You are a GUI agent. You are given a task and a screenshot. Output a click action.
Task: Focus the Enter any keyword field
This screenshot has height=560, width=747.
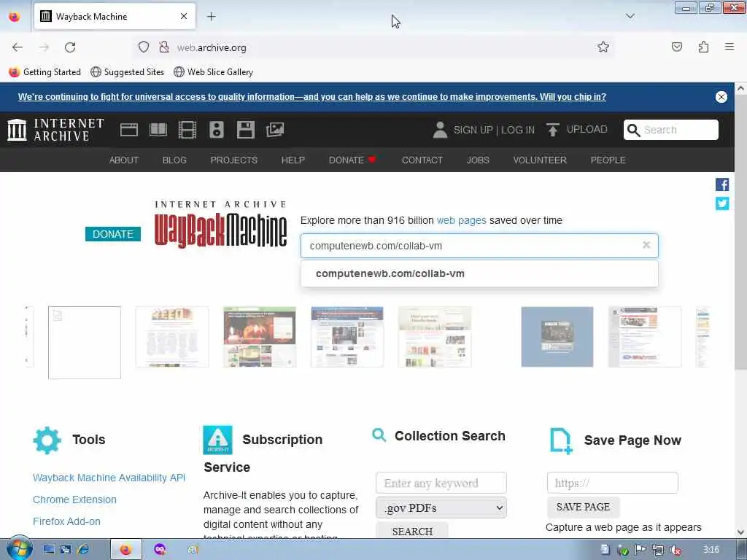click(x=441, y=483)
